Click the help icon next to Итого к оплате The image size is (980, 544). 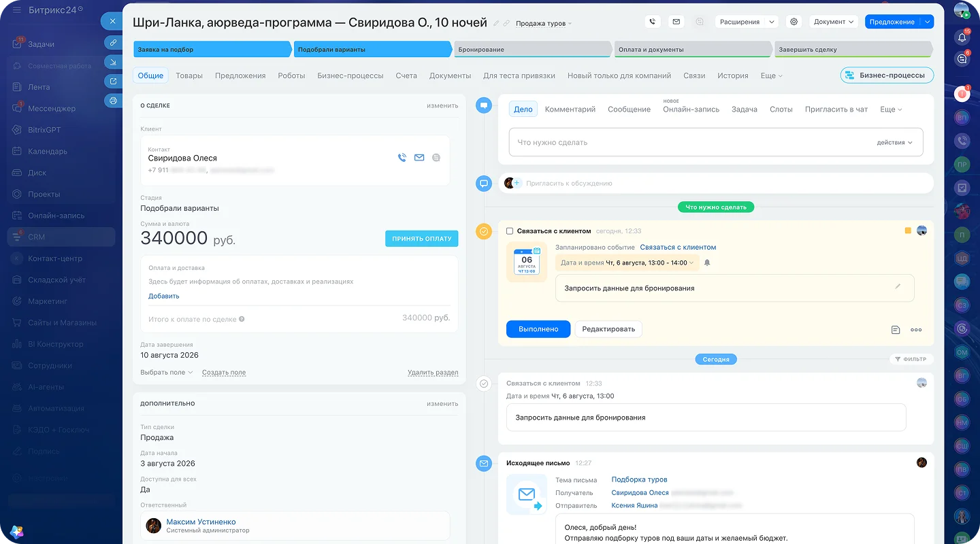pyautogui.click(x=242, y=319)
